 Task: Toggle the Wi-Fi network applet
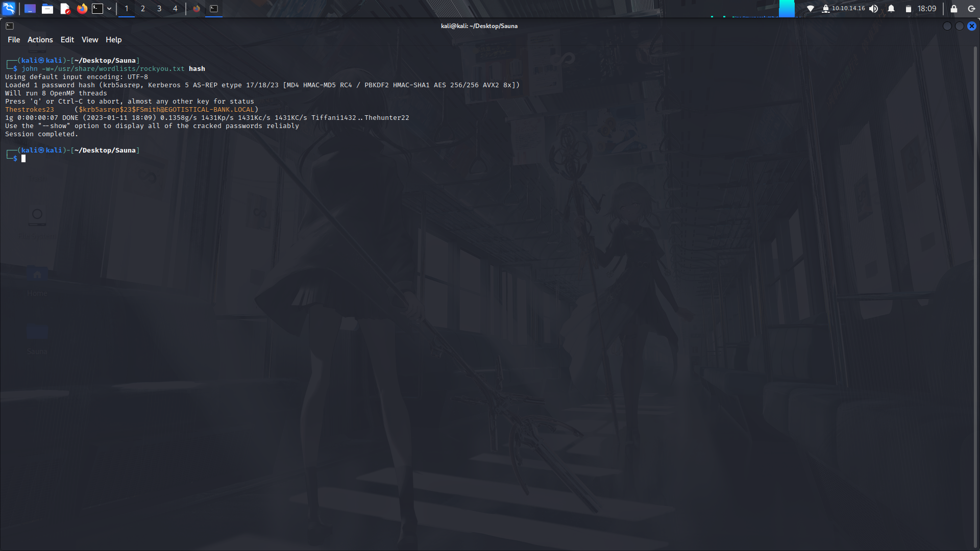(812, 8)
